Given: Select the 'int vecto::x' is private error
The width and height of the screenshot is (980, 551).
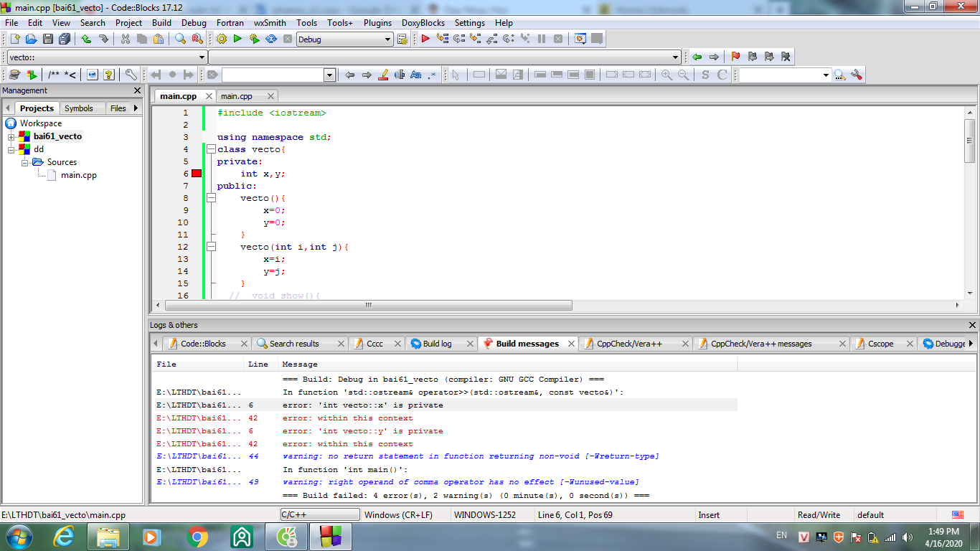Looking at the screenshot, I should pyautogui.click(x=362, y=405).
